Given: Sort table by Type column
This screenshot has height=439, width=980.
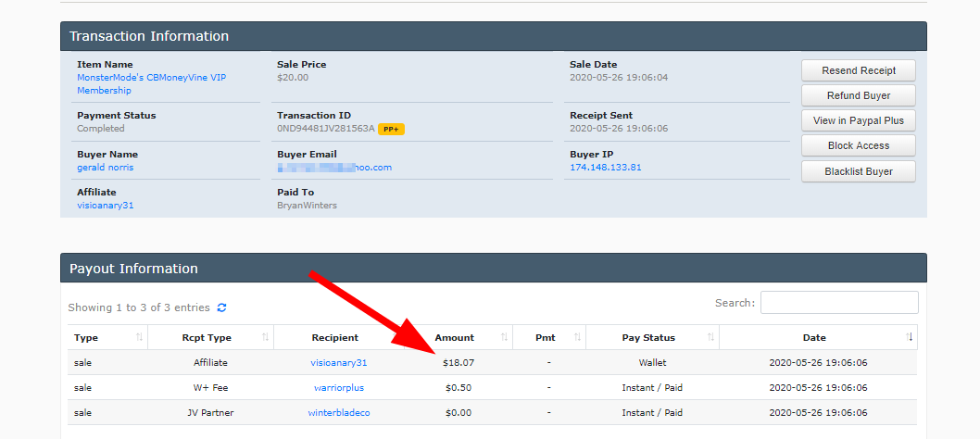Looking at the screenshot, I should (x=107, y=338).
